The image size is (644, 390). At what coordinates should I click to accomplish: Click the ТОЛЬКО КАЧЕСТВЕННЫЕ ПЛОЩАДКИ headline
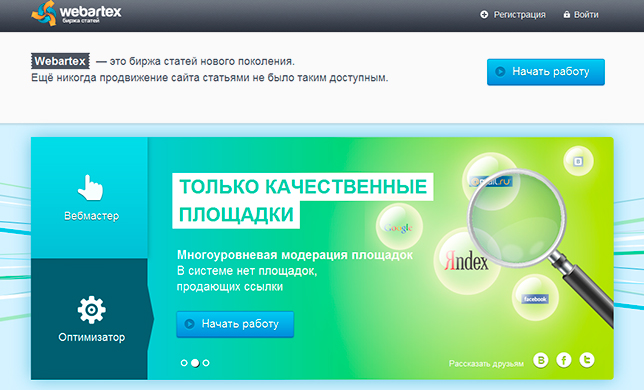[303, 201]
